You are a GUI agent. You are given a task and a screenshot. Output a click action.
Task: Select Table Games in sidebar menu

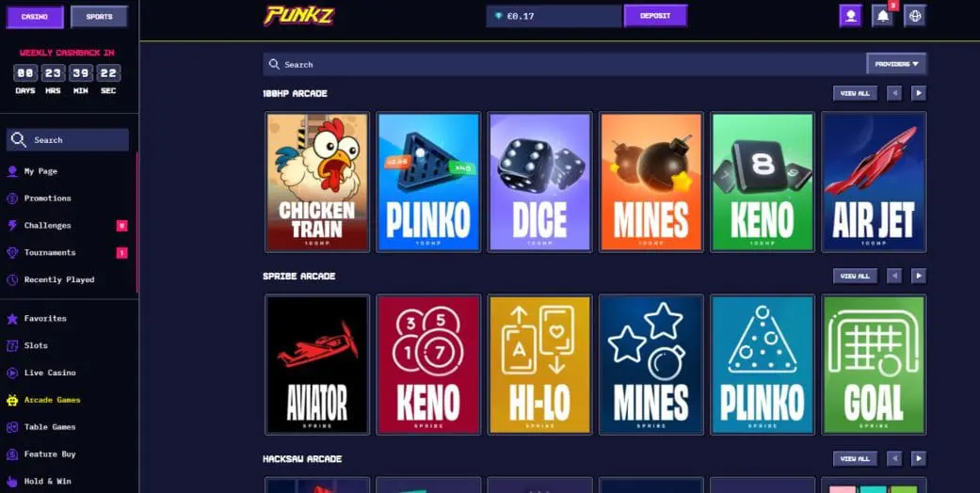(x=50, y=427)
